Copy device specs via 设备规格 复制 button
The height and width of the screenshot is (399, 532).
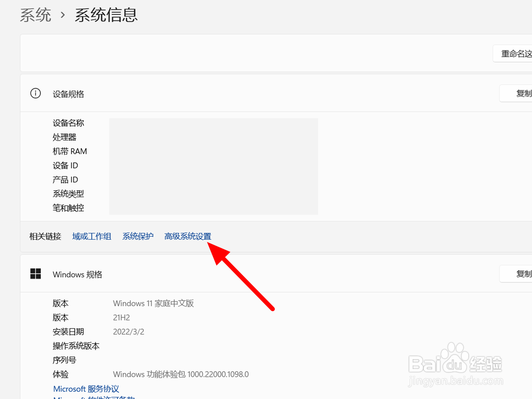[516, 94]
